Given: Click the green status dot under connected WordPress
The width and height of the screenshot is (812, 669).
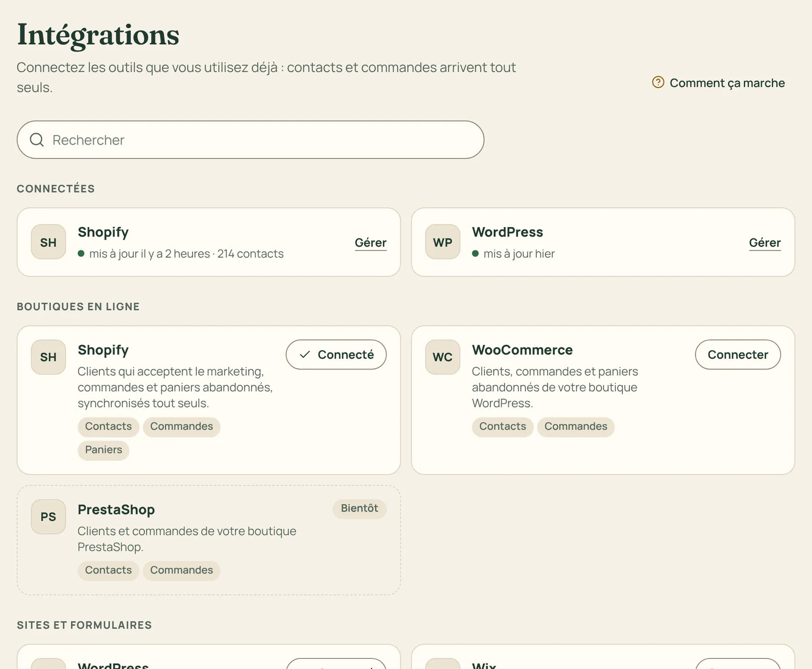Looking at the screenshot, I should tap(475, 253).
